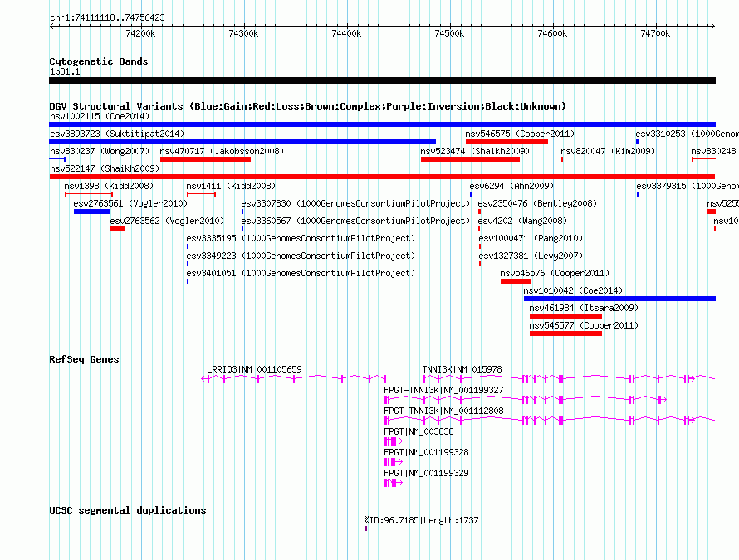Click nsv820047 (Kim2009) variant label
This screenshot has width=739, height=560.
[x=608, y=151]
